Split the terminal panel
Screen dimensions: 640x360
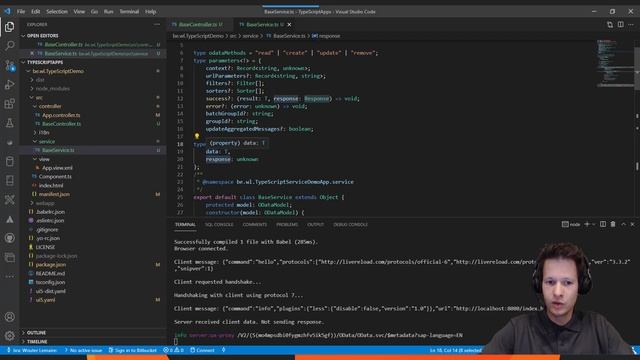click(x=603, y=224)
